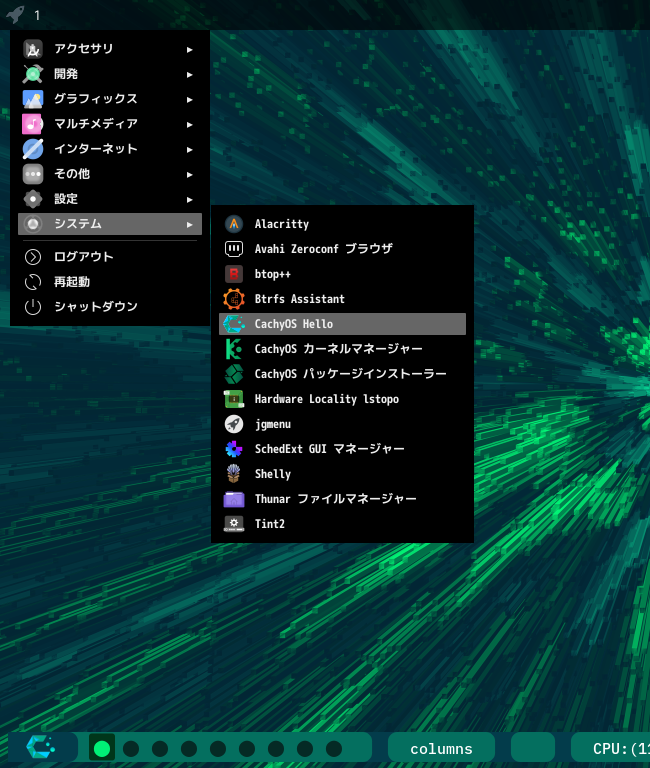Image resolution: width=650 pixels, height=768 pixels.
Task: Launch Btrfs Assistant entry
Action: point(342,299)
